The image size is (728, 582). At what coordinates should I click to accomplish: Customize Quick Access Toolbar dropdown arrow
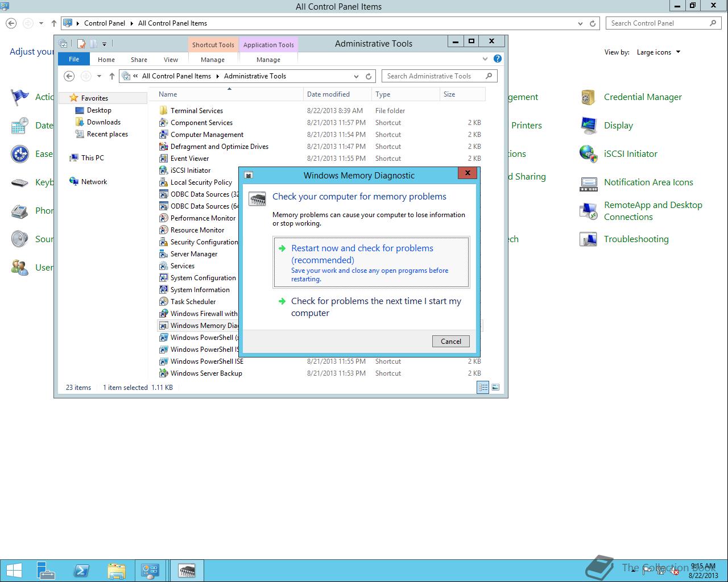tap(104, 44)
